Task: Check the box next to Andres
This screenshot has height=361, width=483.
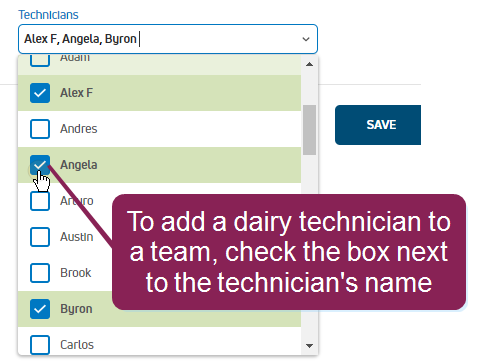Action: [40, 129]
